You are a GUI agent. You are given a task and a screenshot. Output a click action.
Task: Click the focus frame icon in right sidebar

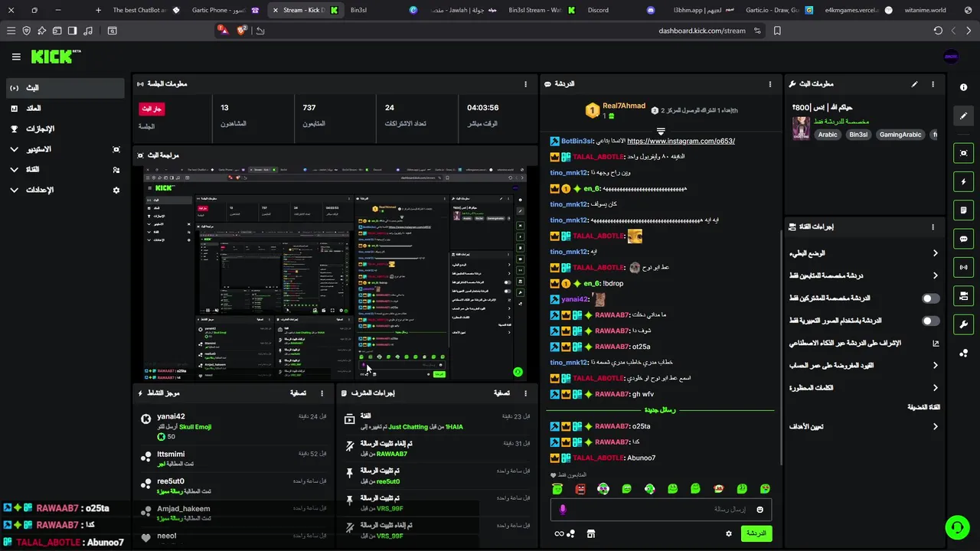pos(963,153)
